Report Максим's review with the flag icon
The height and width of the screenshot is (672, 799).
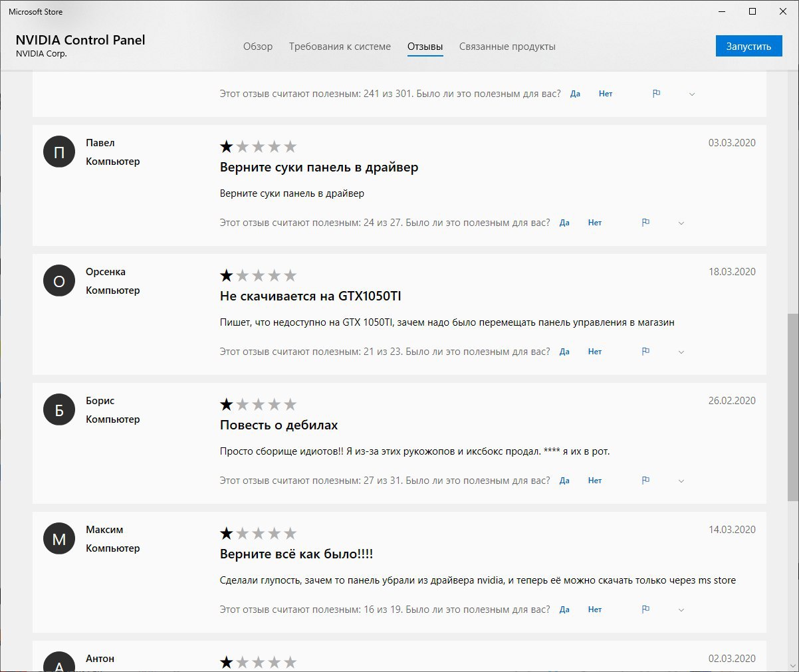(645, 610)
